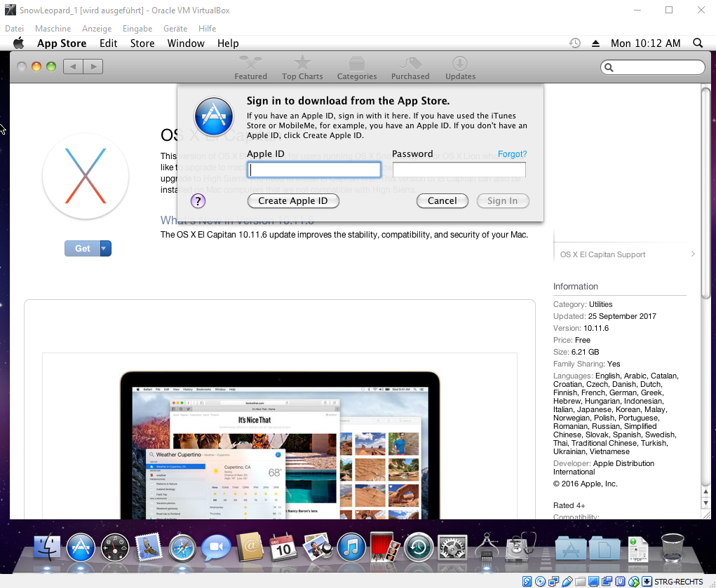This screenshot has width=716, height=588.
Task: Open the System Profiler dock icon
Action: coord(487,547)
